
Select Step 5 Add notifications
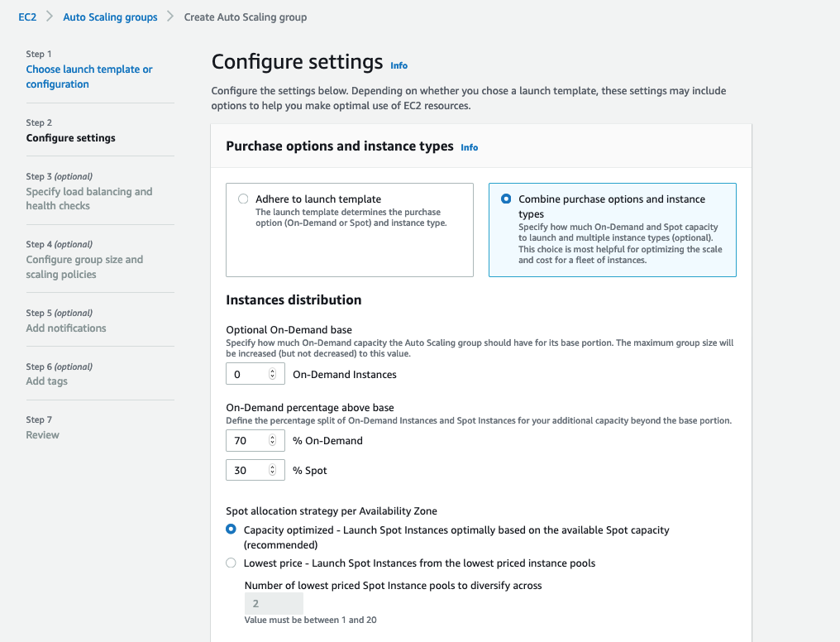[x=65, y=328]
